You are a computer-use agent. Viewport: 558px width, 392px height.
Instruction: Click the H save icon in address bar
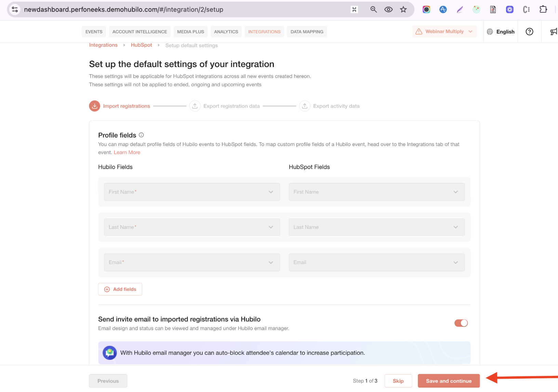pyautogui.click(x=354, y=10)
